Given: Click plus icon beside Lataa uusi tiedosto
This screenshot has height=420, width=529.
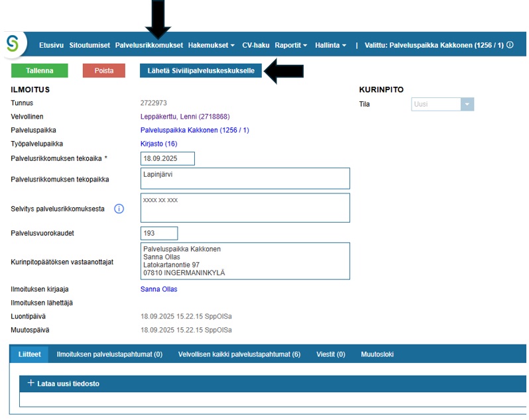Looking at the screenshot, I should [30, 383].
